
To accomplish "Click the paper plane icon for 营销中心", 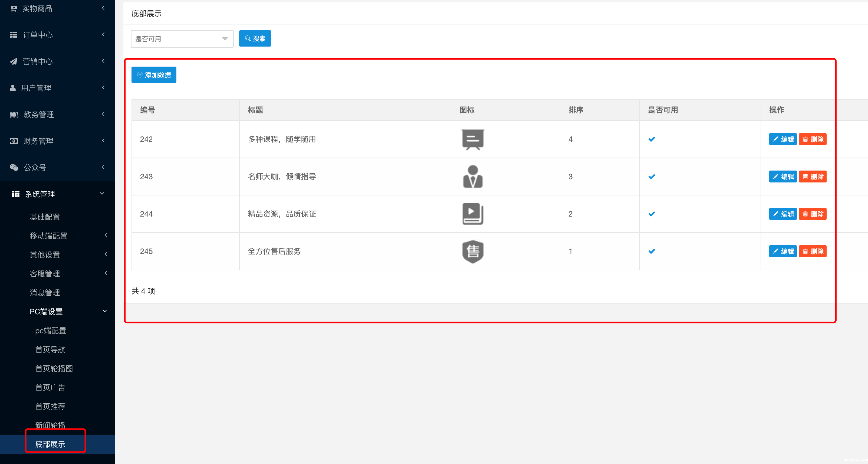I will tap(14, 61).
